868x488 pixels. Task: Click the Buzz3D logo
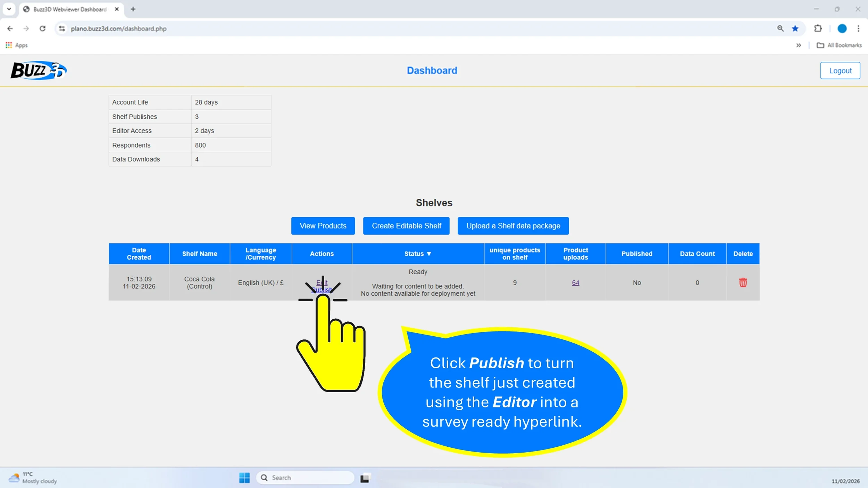point(39,70)
